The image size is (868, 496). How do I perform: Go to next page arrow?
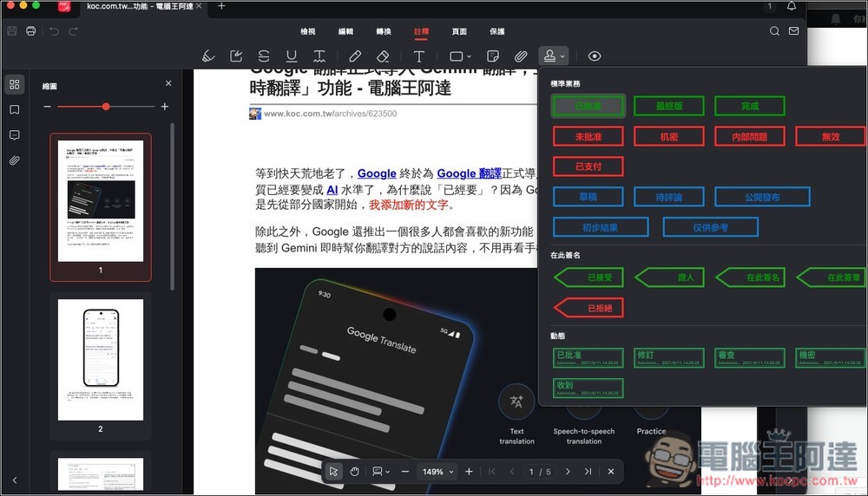[x=568, y=472]
